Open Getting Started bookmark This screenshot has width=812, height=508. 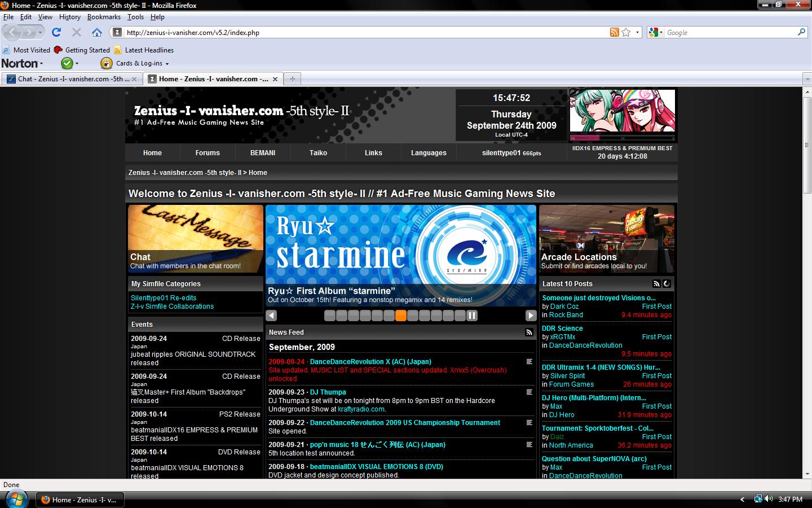[x=82, y=50]
